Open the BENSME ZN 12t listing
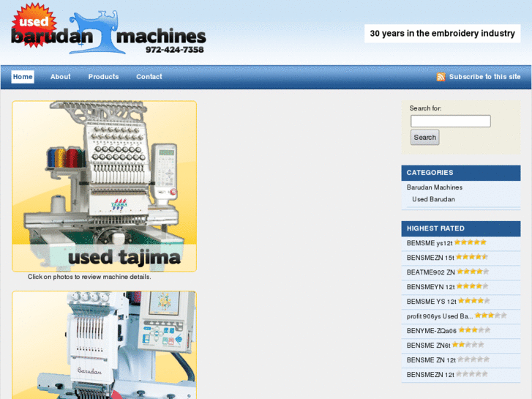The width and height of the screenshot is (532, 399). pos(431,360)
